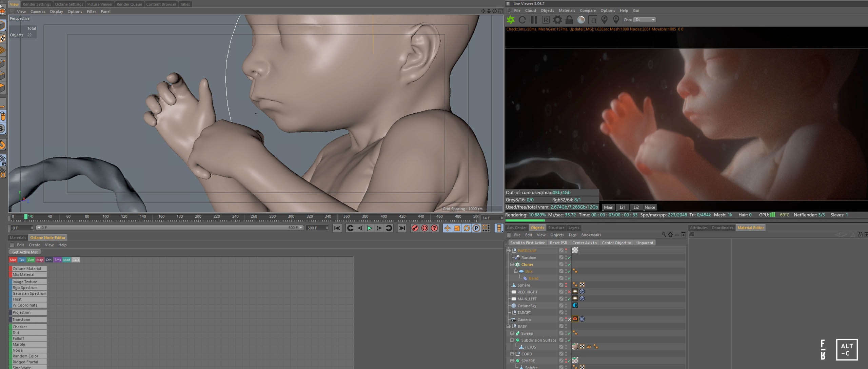Image resolution: width=868 pixels, height=369 pixels.
Task: Click the OctaneSky object icon in outliner
Action: click(514, 305)
